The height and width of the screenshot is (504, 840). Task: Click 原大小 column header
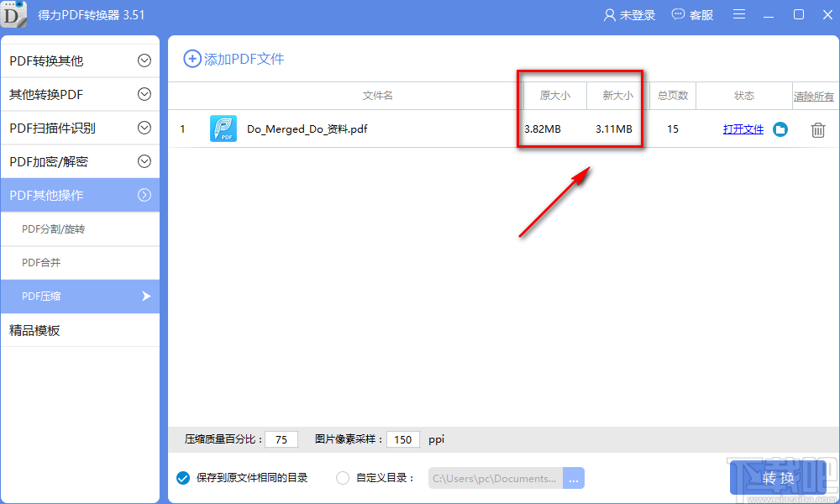tap(555, 96)
